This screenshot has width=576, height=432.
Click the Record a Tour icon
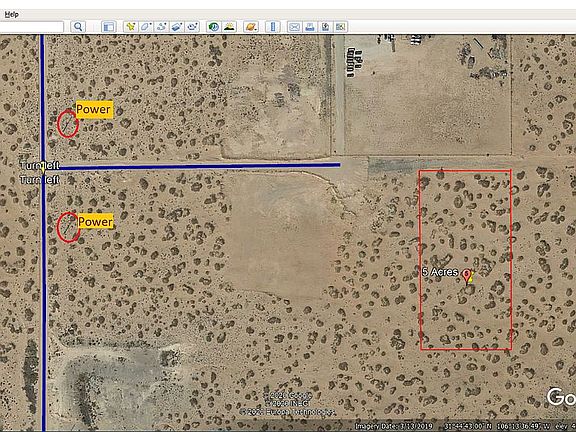click(x=192, y=27)
